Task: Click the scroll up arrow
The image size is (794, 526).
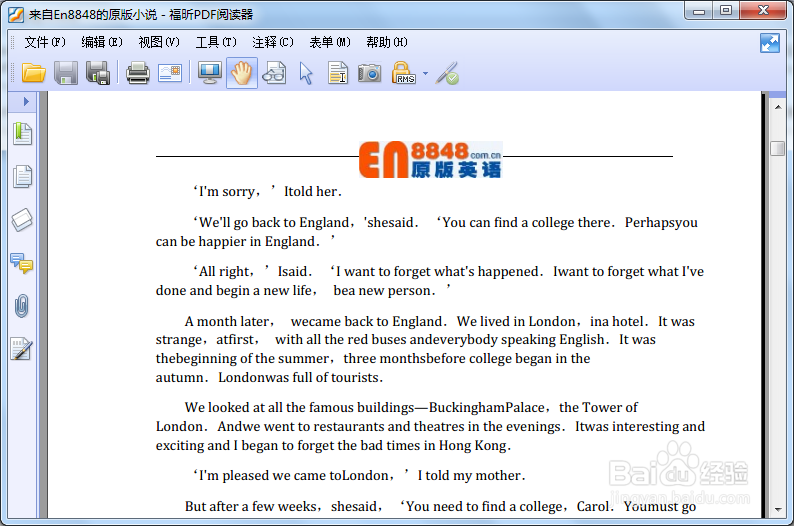Action: [778, 107]
